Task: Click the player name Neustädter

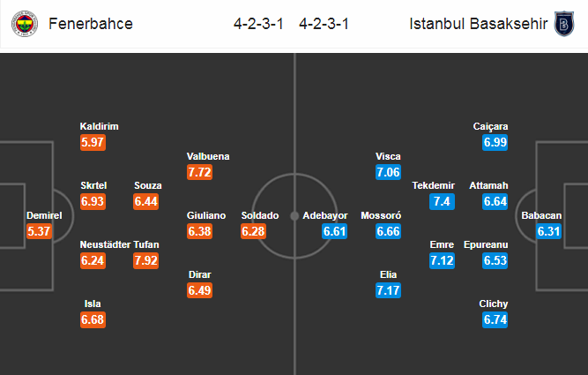Action: (106, 244)
